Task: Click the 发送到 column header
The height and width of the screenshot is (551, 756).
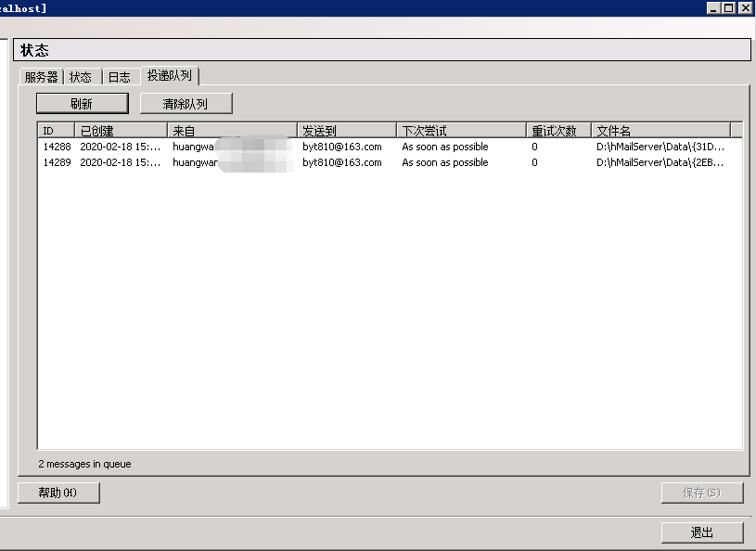Action: click(346, 131)
